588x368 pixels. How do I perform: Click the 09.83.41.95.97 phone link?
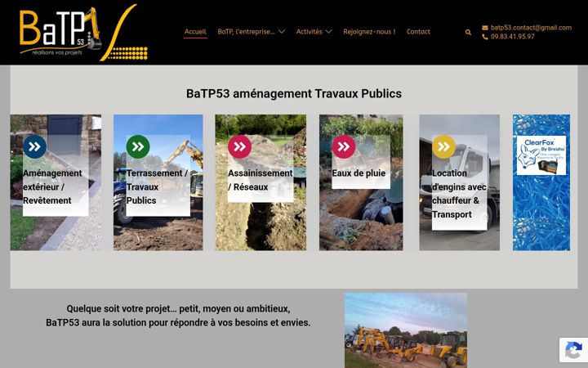[512, 37]
